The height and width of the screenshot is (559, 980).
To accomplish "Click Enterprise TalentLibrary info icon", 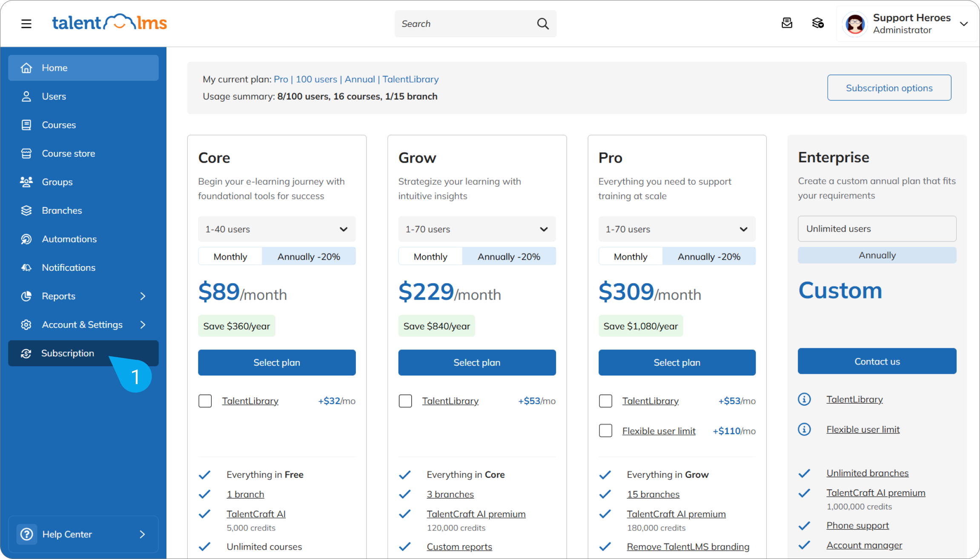I will tap(804, 399).
